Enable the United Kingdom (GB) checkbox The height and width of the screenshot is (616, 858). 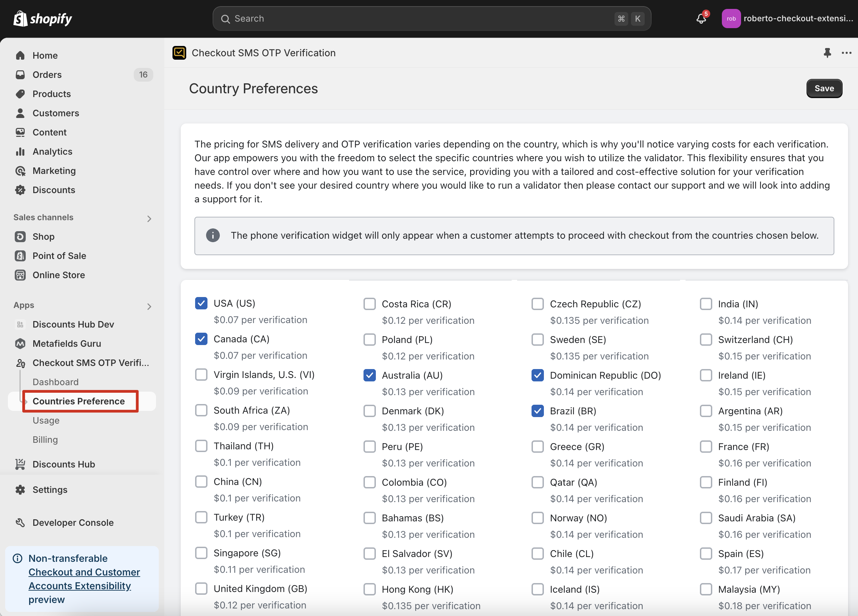coord(201,589)
